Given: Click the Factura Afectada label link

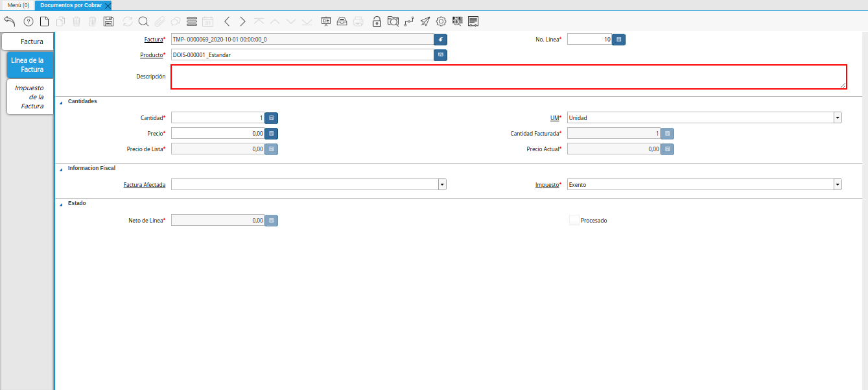Looking at the screenshot, I should (x=145, y=185).
